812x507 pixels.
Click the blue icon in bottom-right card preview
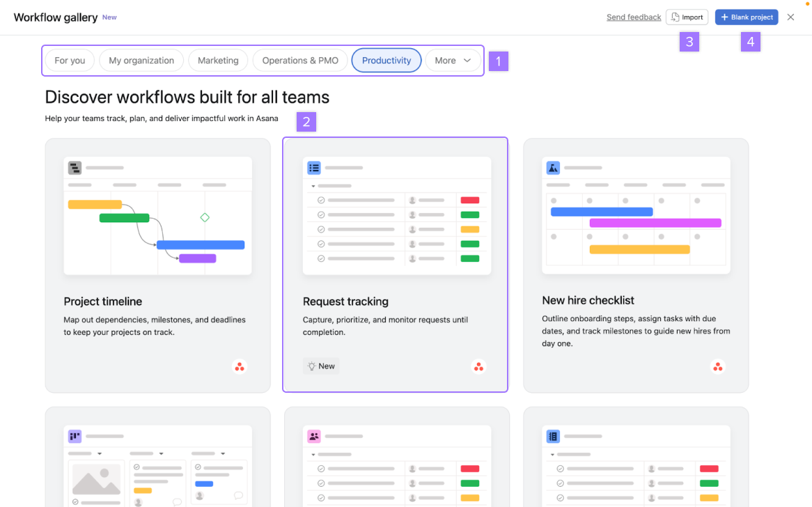[x=553, y=437]
